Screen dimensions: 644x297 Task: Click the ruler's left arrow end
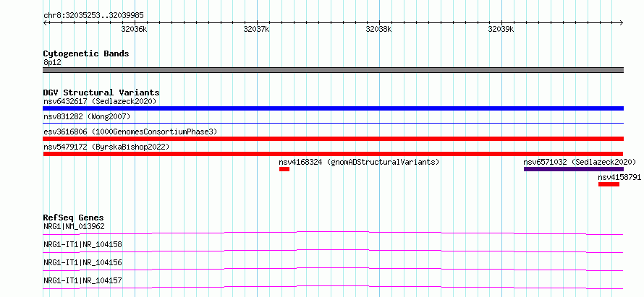coord(45,22)
